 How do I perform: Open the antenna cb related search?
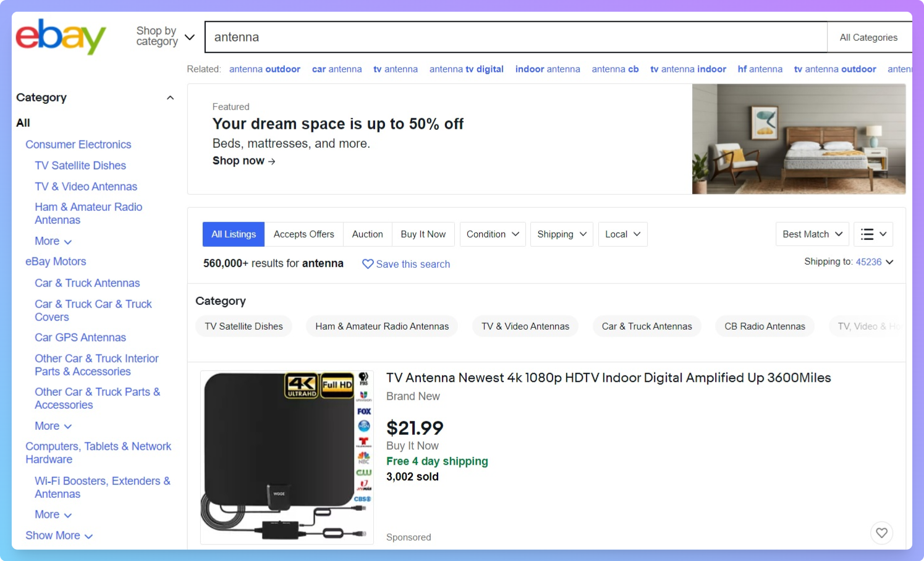[615, 69]
